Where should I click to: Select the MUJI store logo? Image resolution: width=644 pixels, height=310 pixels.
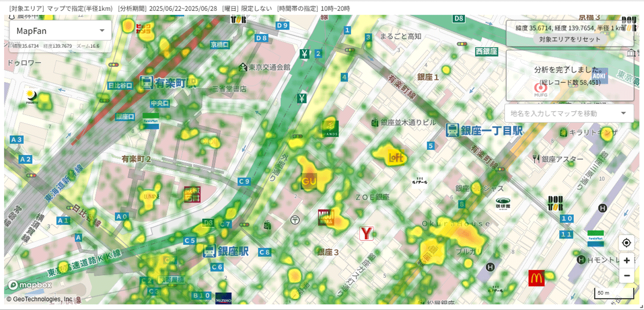click(326, 217)
